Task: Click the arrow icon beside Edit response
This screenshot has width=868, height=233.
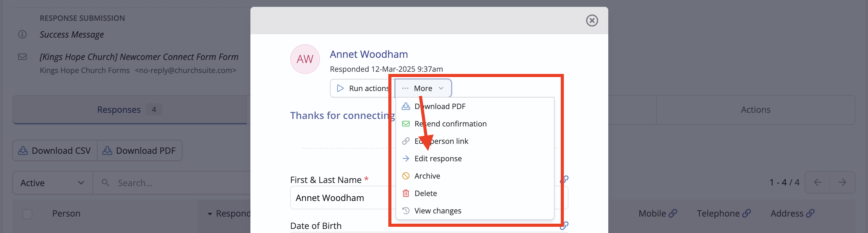Action: click(x=406, y=159)
